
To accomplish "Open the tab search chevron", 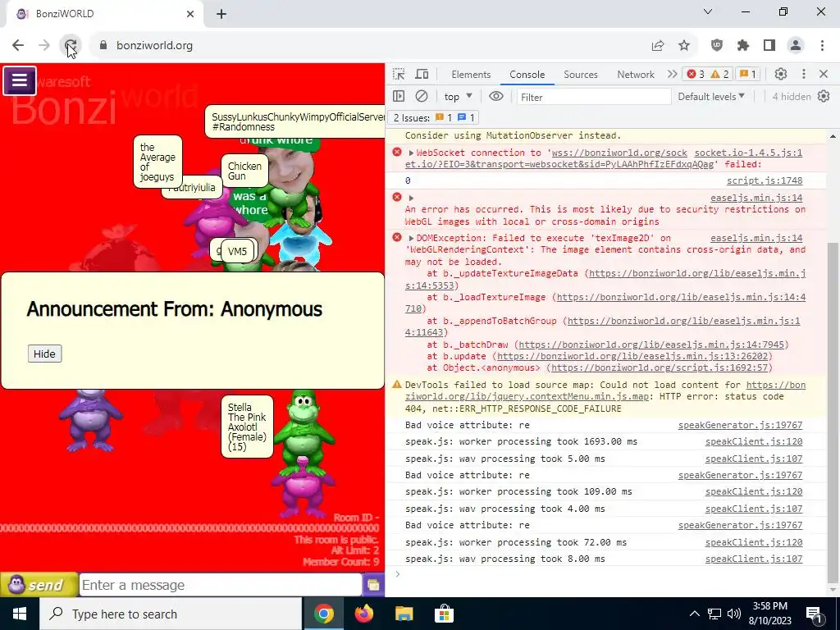I will [708, 11].
